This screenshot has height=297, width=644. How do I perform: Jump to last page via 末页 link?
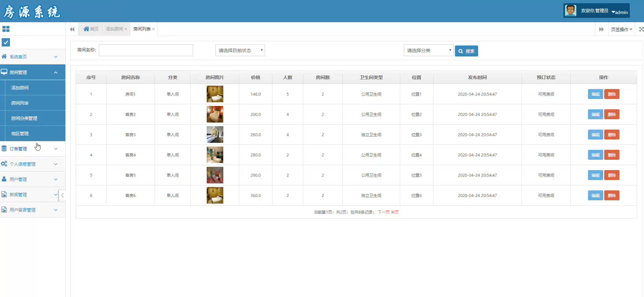pyautogui.click(x=395, y=212)
